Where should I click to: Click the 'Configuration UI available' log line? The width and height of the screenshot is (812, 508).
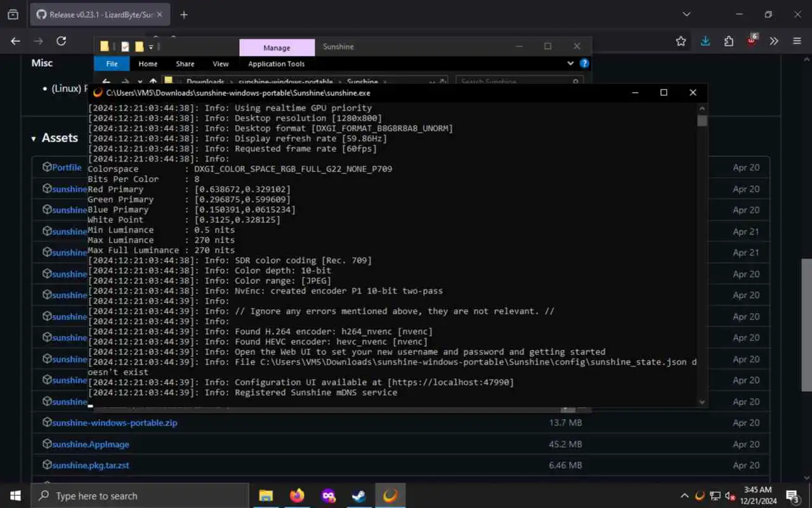click(x=301, y=382)
